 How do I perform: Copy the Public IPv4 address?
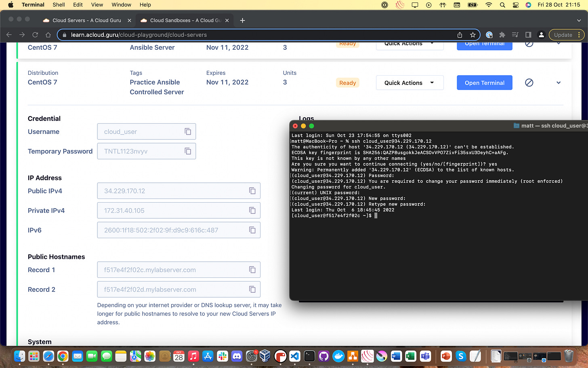click(x=252, y=191)
